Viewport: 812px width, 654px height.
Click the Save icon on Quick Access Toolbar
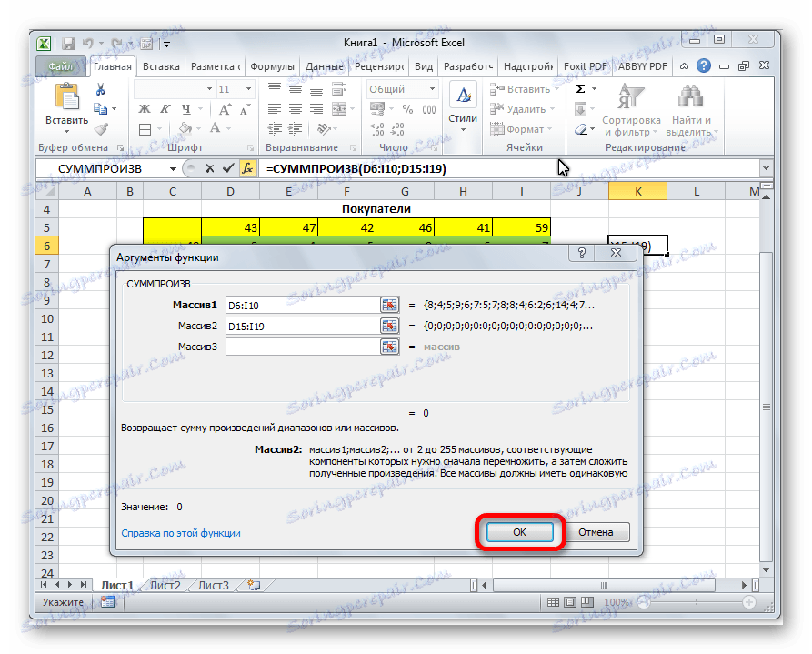pyautogui.click(x=67, y=42)
